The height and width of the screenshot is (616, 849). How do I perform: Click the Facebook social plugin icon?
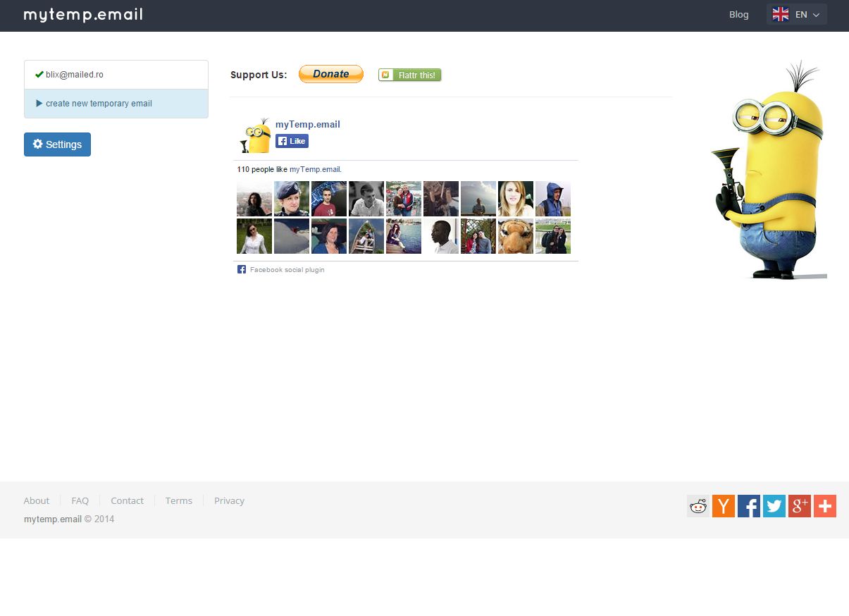242,269
